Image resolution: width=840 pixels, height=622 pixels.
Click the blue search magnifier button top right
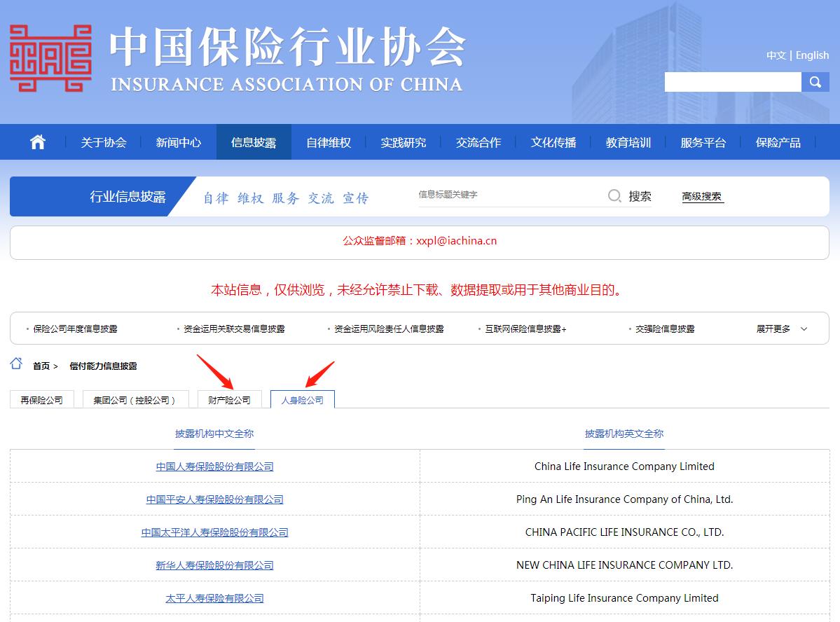[x=815, y=82]
